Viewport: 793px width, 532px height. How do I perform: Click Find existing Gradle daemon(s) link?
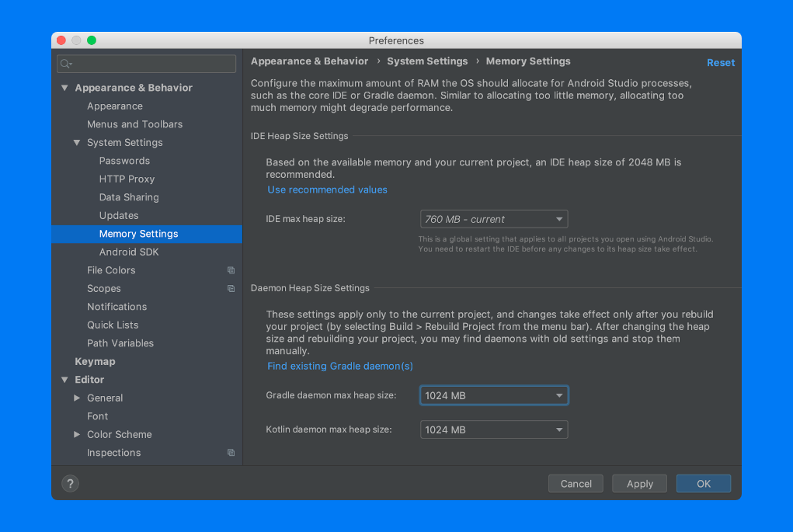coord(340,366)
